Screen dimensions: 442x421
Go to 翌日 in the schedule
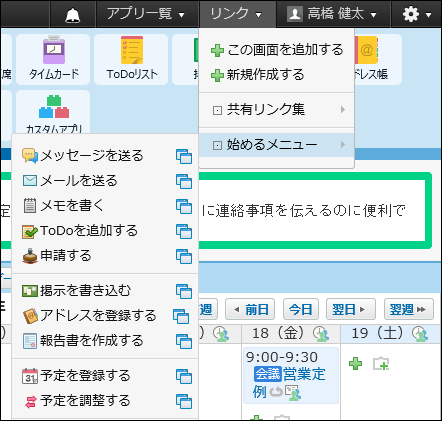[351, 309]
